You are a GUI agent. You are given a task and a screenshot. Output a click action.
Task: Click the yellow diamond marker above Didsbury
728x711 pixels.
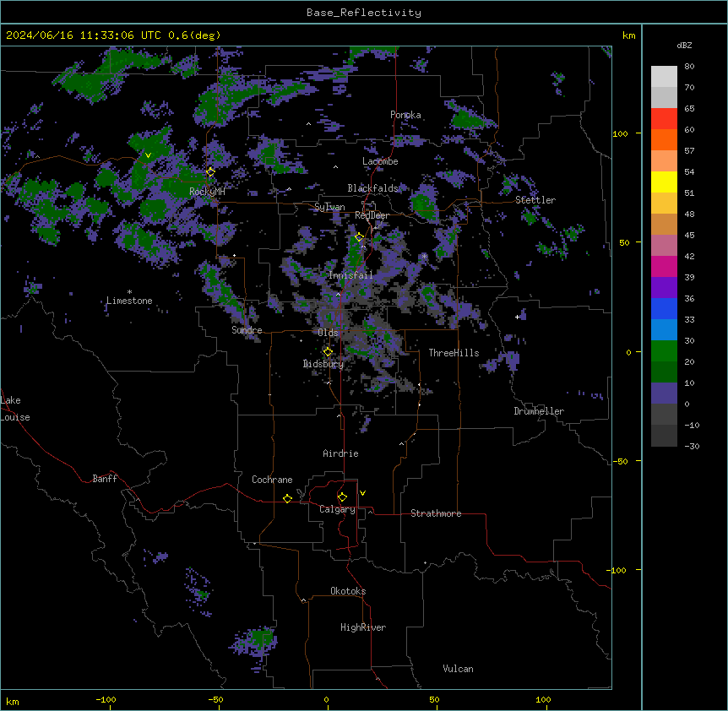coord(328,352)
